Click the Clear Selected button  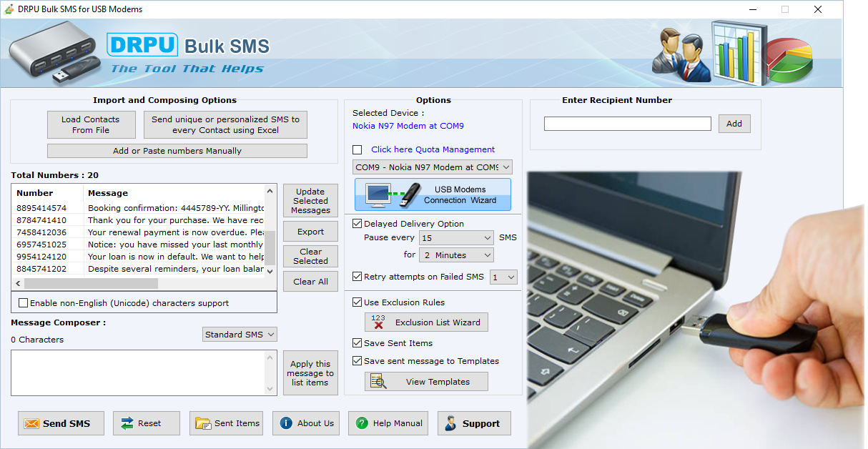pos(310,256)
